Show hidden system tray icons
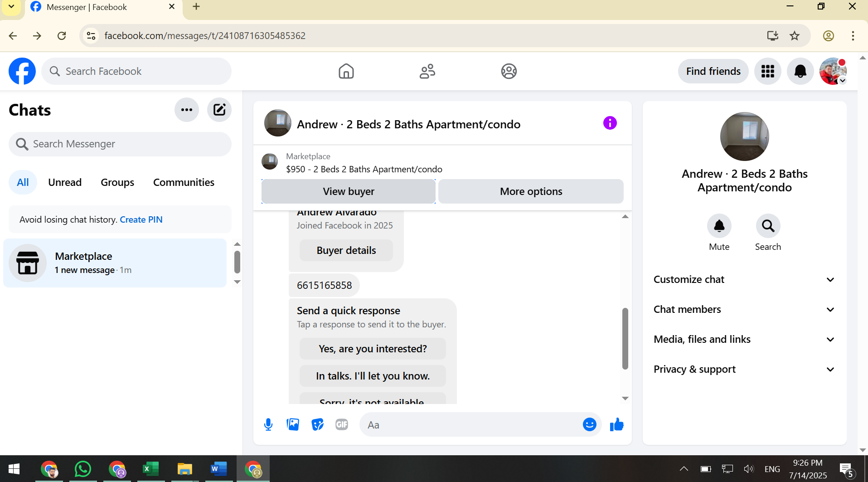 pyautogui.click(x=684, y=469)
